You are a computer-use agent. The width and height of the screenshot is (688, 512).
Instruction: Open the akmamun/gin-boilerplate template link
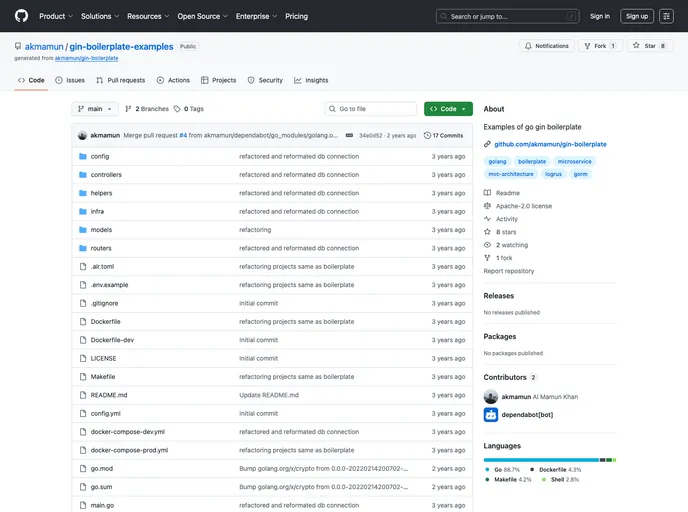point(86,58)
